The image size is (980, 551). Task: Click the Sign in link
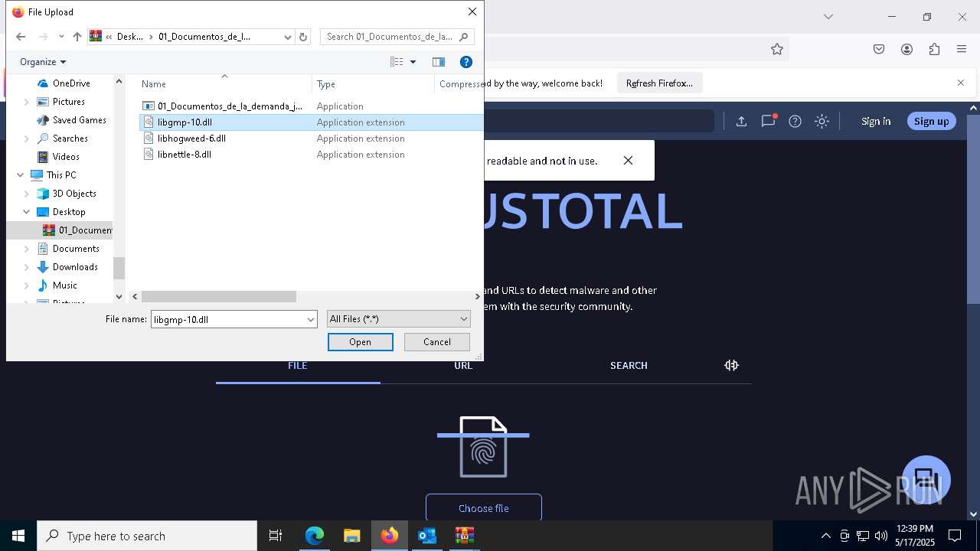coord(876,121)
